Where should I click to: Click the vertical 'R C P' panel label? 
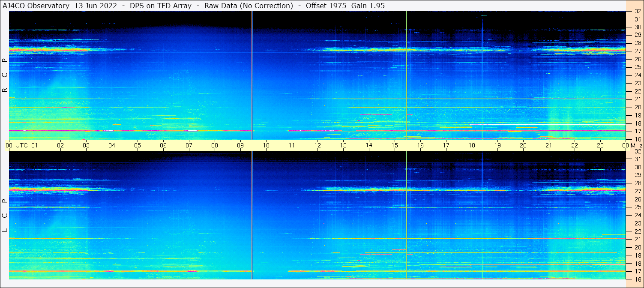[x=5, y=76]
